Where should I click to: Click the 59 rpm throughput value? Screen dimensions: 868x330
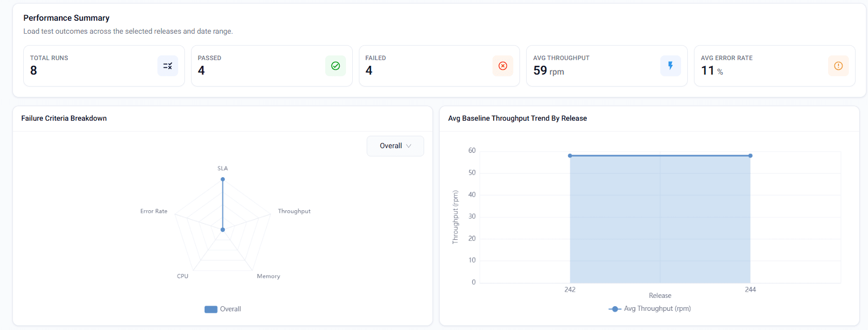(548, 70)
